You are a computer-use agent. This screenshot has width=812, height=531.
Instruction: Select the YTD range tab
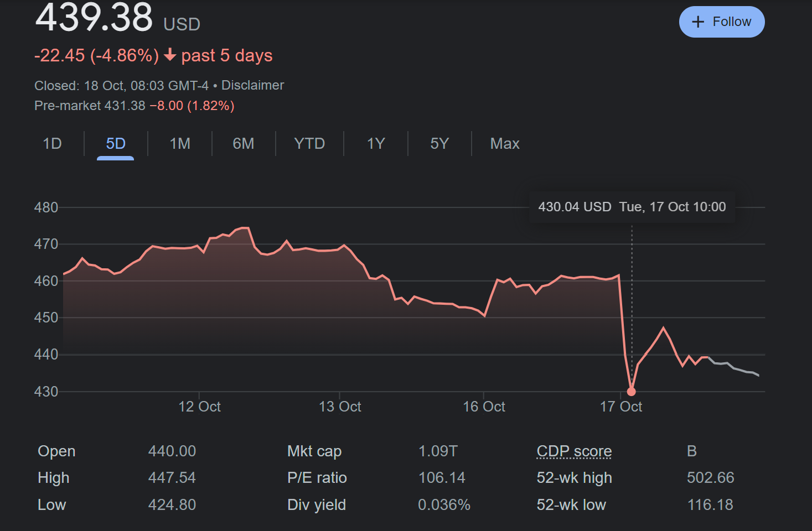click(x=309, y=144)
